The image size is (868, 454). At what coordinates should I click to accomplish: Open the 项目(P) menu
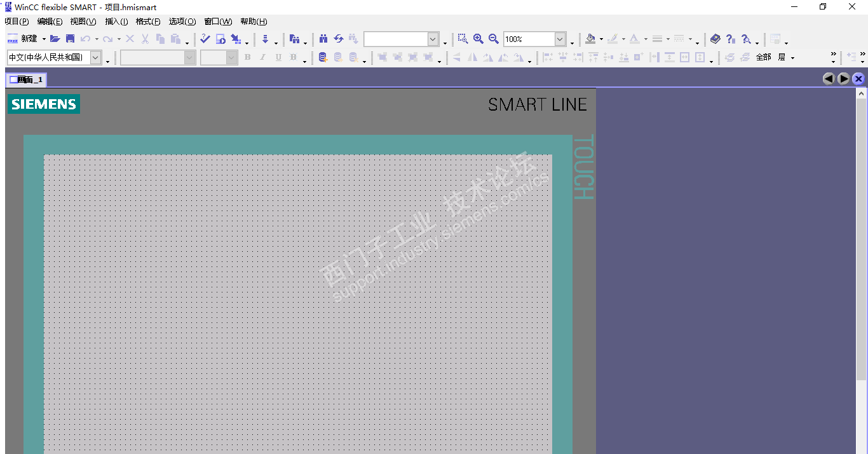pyautogui.click(x=17, y=22)
